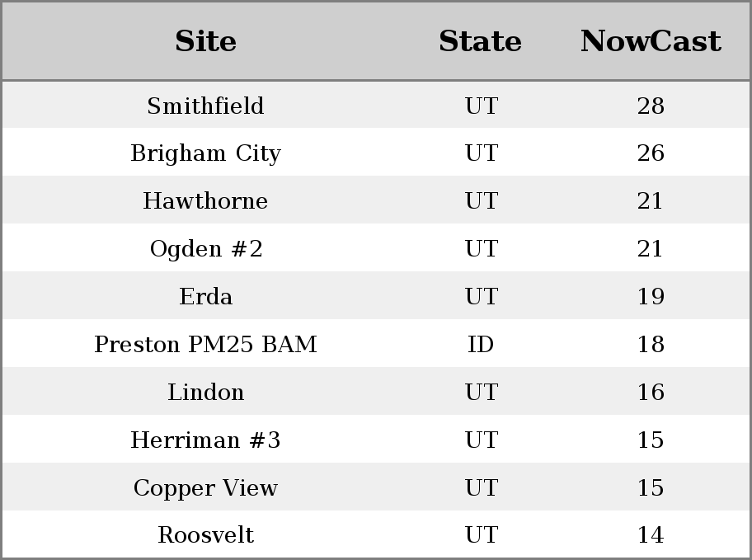Click the Site column header
Viewport: 752px width, 560px height.
pyautogui.click(x=205, y=41)
